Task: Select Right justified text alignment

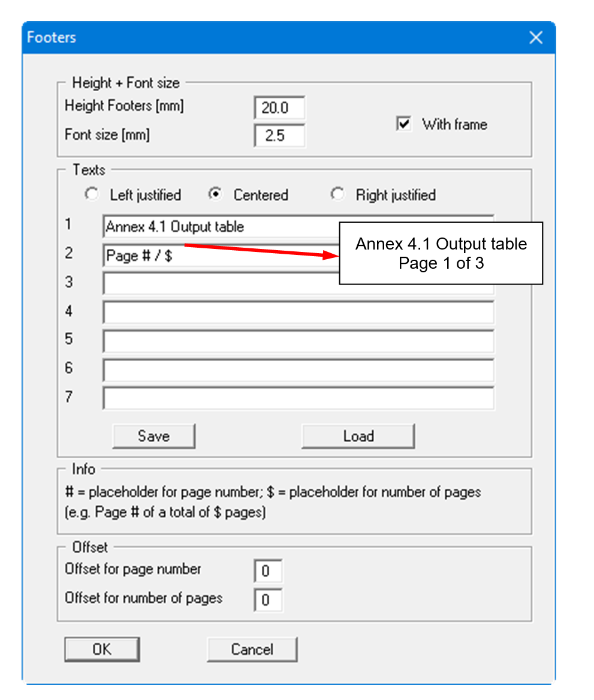Action: [338, 194]
